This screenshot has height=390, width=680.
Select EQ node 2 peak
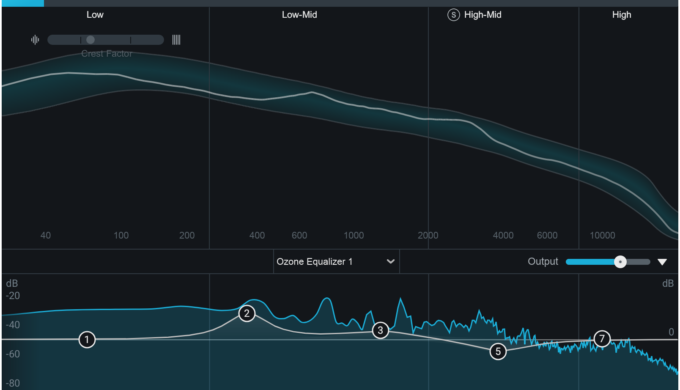tap(247, 313)
